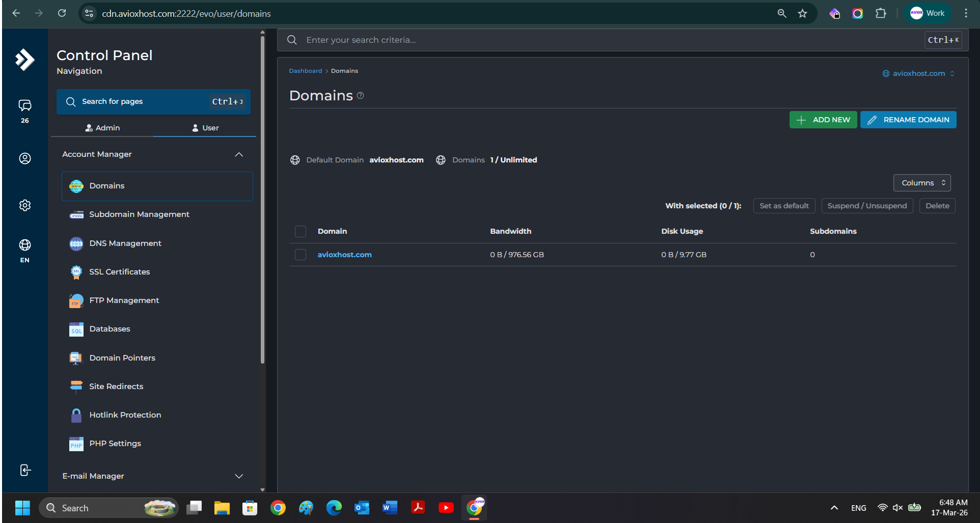Collapse the Account Manager section
The image size is (980, 523).
[238, 154]
